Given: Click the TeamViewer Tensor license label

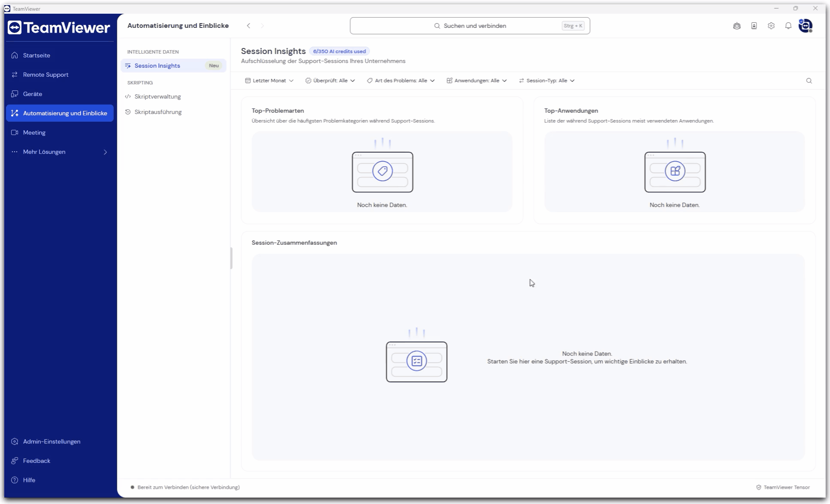Looking at the screenshot, I should (x=783, y=487).
